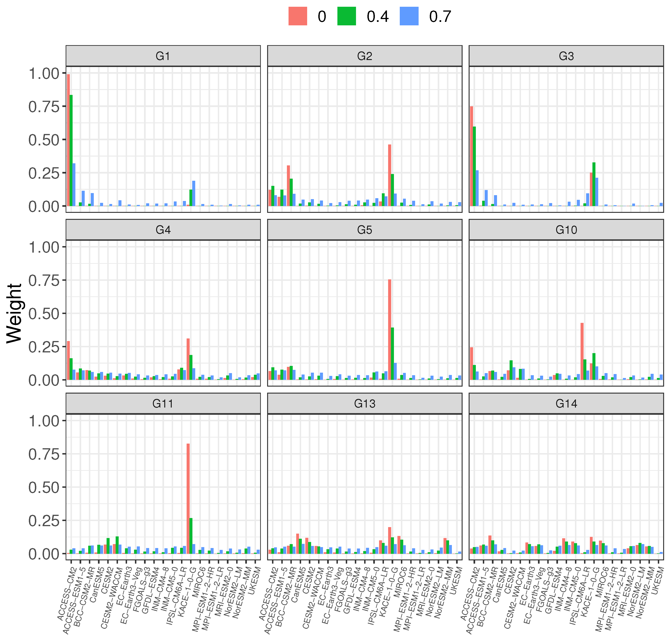The width and height of the screenshot is (672, 642).
Task: Click the tallest red bar in G10
Action: [x=582, y=351]
